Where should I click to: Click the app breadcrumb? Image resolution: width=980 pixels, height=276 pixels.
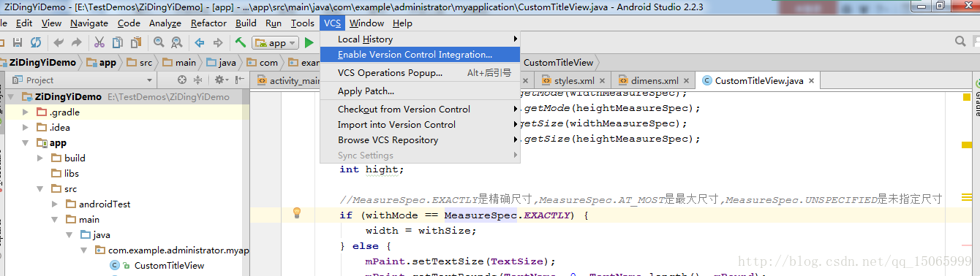[x=101, y=63]
